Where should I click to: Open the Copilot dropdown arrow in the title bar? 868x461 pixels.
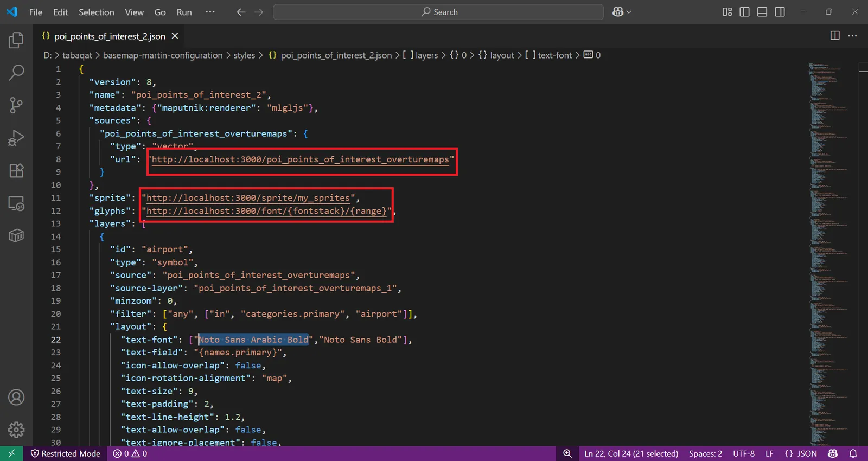coord(629,12)
